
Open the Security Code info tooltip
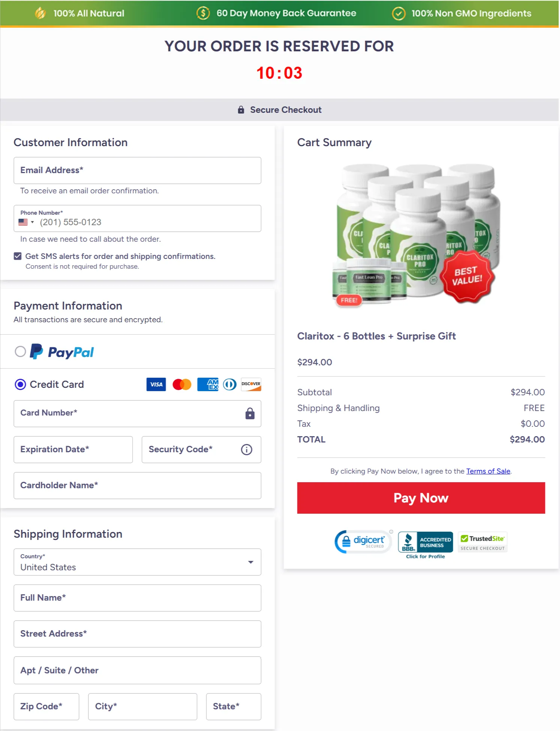pos(246,449)
